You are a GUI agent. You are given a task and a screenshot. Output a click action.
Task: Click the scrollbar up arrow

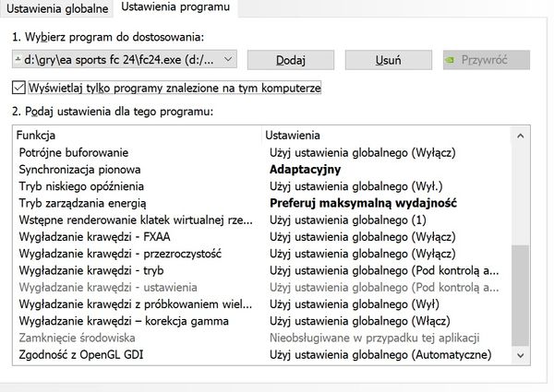point(522,137)
